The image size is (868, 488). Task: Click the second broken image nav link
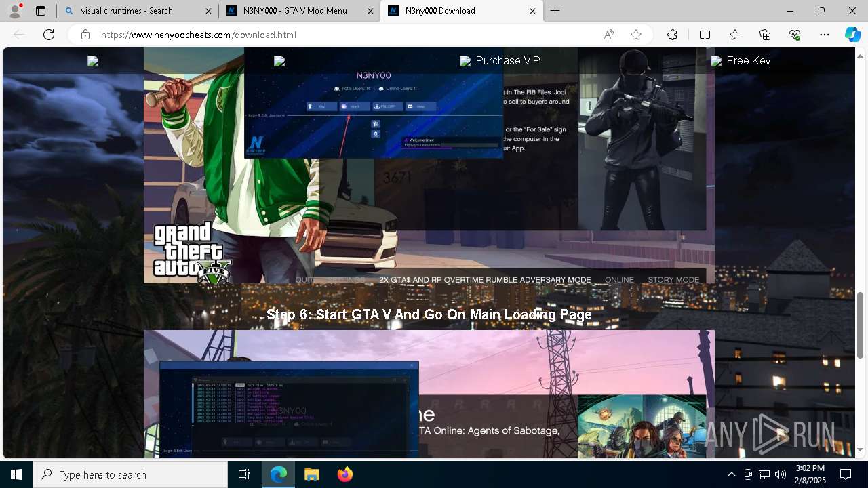279,61
